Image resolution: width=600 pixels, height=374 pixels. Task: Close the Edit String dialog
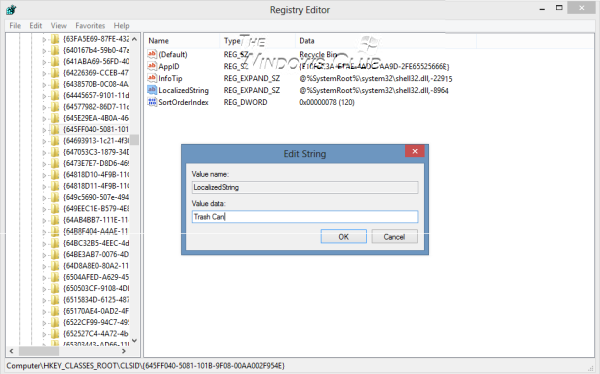pyautogui.click(x=415, y=151)
